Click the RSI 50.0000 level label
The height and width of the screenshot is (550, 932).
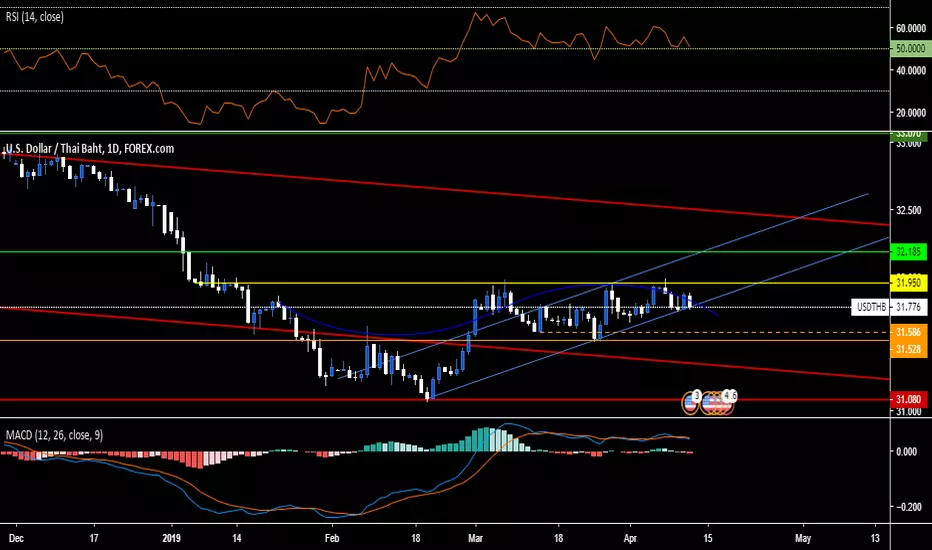coord(910,49)
